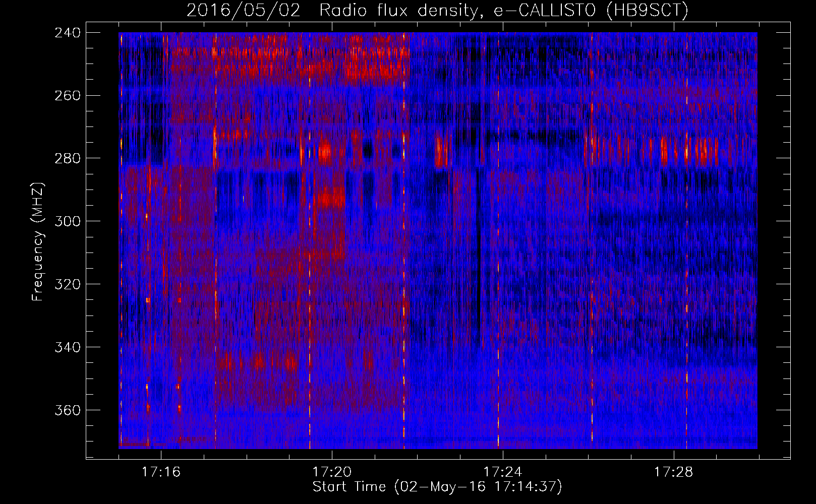Click the 17:28 time tick label

tap(674, 472)
